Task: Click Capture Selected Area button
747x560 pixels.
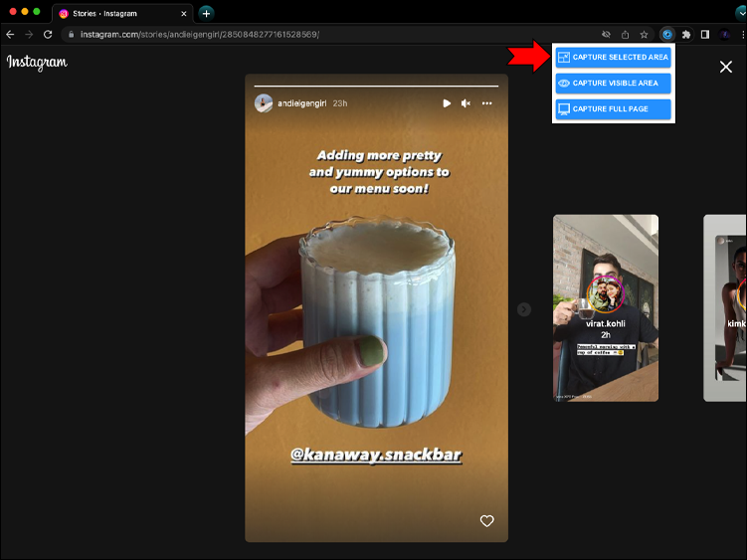Action: [613, 57]
